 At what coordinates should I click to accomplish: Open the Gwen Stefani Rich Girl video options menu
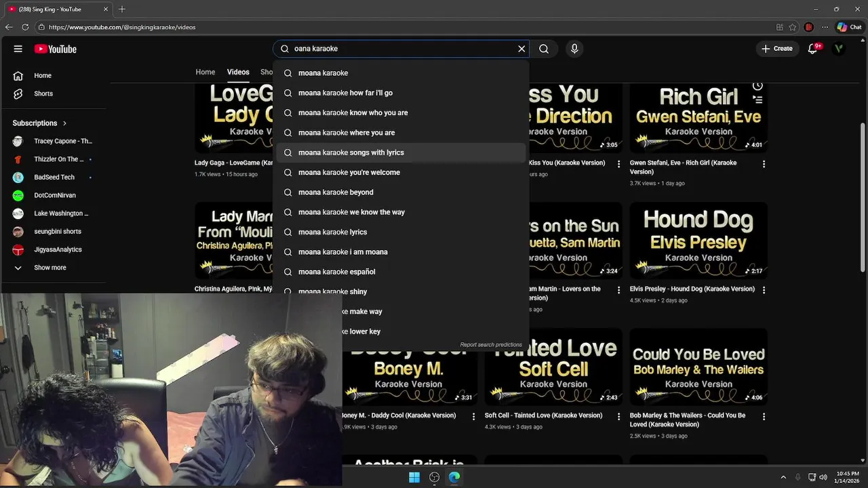click(764, 164)
